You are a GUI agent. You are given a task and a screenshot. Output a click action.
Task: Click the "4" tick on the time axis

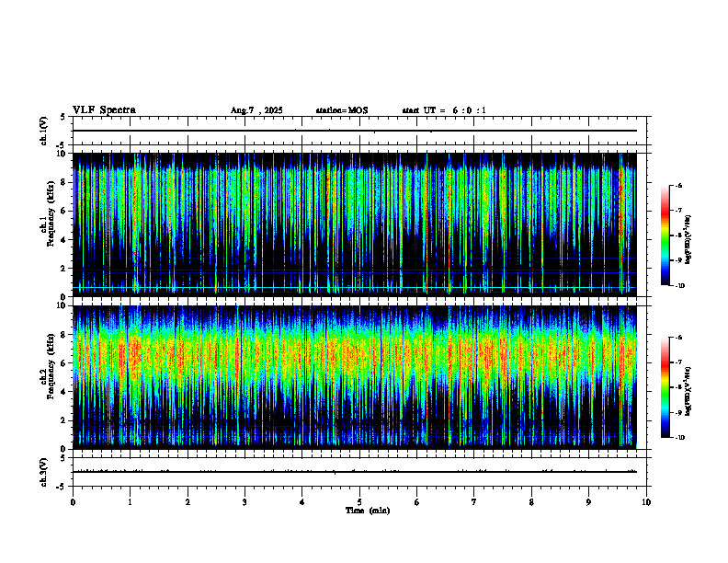302,502
